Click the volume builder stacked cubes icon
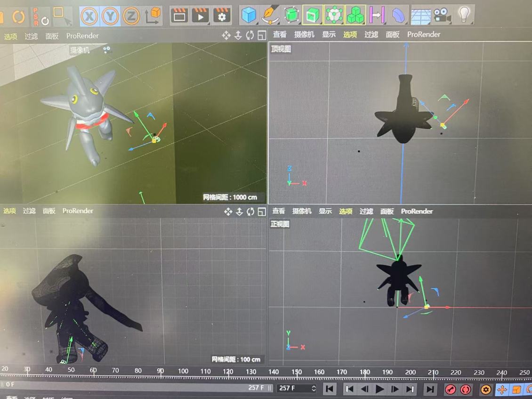The height and width of the screenshot is (399, 532). click(355, 15)
